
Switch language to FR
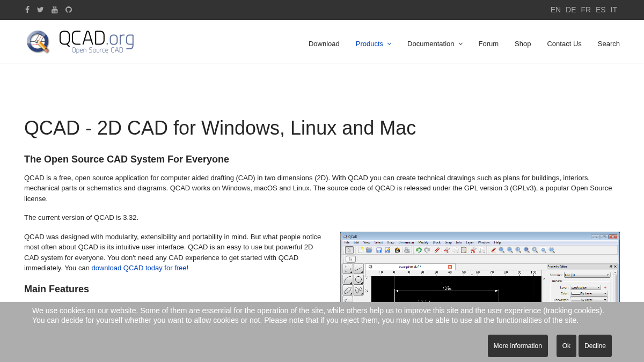pos(586,10)
